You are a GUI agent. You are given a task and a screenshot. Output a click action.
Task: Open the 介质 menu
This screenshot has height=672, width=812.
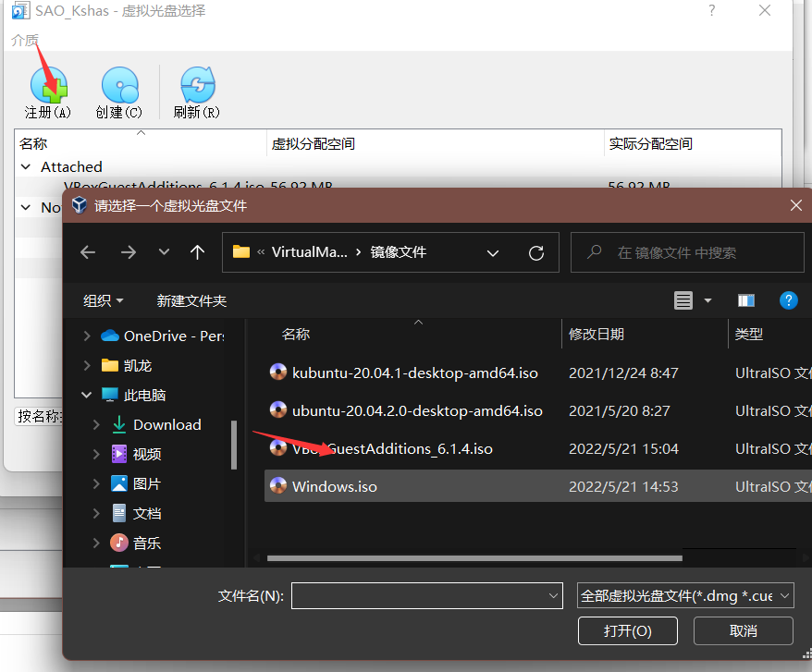pos(25,40)
